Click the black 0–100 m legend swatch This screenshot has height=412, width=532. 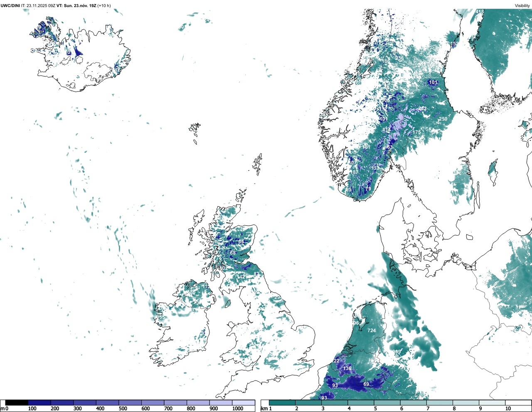(17, 403)
